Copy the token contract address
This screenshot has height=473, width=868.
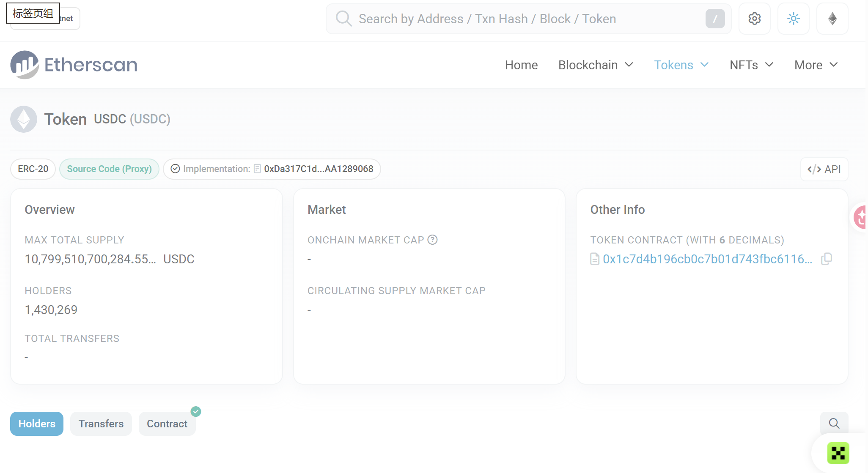coord(826,259)
